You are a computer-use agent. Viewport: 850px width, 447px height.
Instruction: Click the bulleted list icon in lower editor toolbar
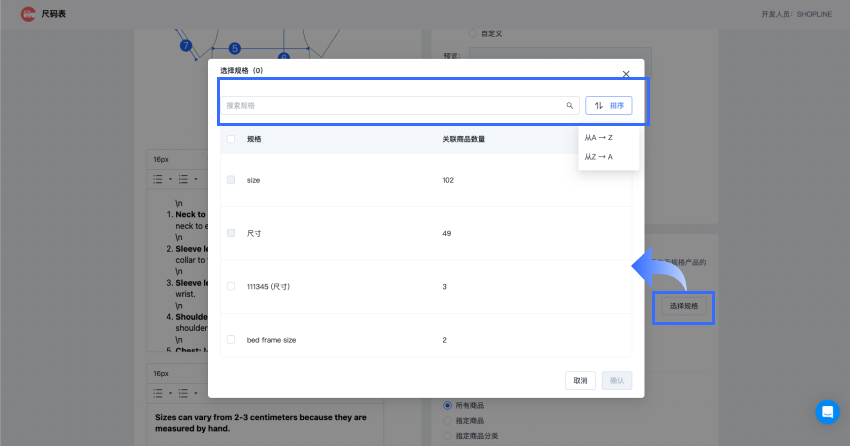point(158,393)
